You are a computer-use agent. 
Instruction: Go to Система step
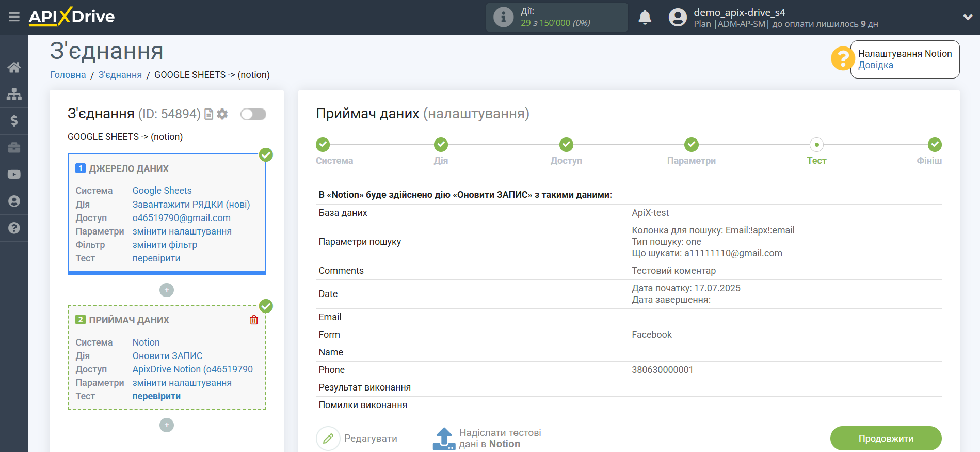[323, 145]
